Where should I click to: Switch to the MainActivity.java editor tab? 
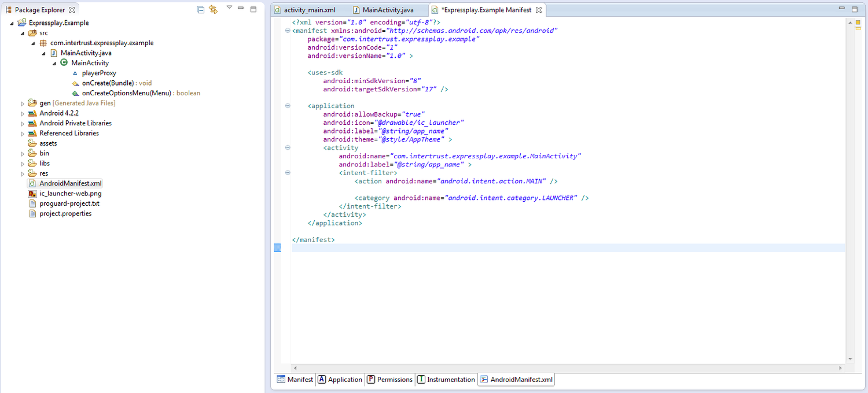pos(387,10)
